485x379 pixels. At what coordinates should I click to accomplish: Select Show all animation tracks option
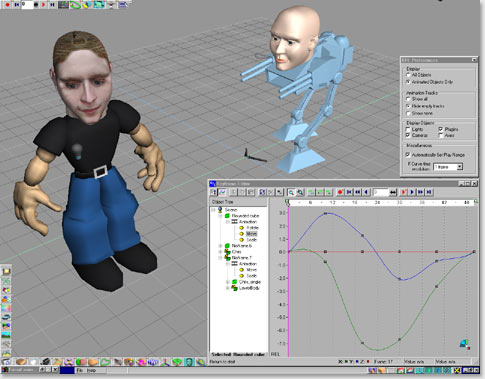(x=417, y=99)
